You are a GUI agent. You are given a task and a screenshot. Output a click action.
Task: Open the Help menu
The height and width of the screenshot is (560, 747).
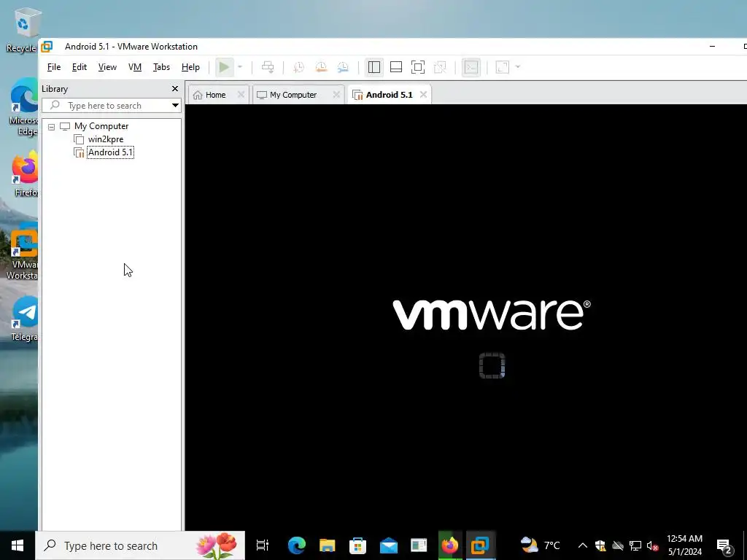(190, 67)
